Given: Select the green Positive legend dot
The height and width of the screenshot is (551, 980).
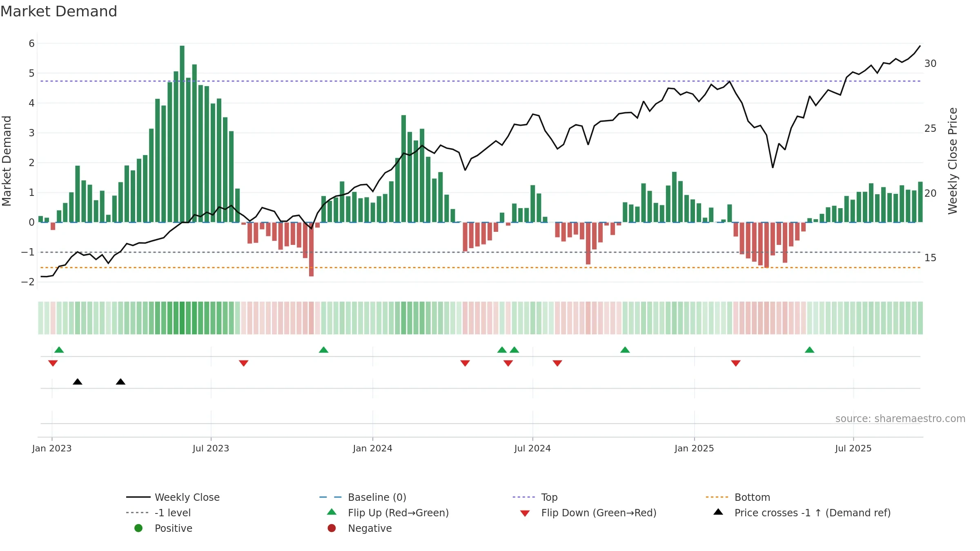Looking at the screenshot, I should tap(138, 528).
